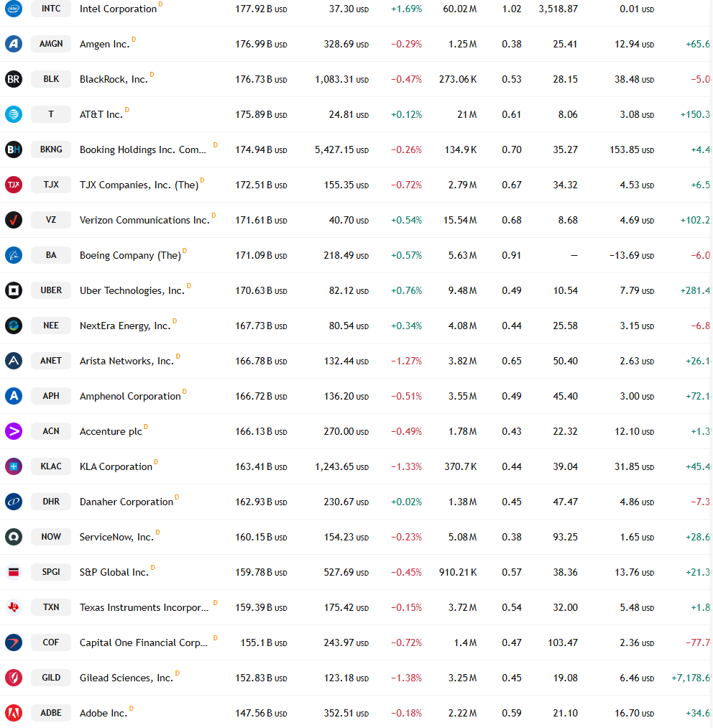Open the KLAC ticker badge

51,466
